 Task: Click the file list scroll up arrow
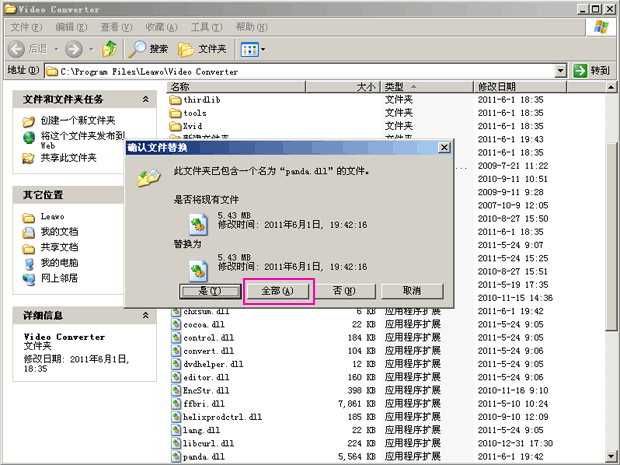coord(611,87)
